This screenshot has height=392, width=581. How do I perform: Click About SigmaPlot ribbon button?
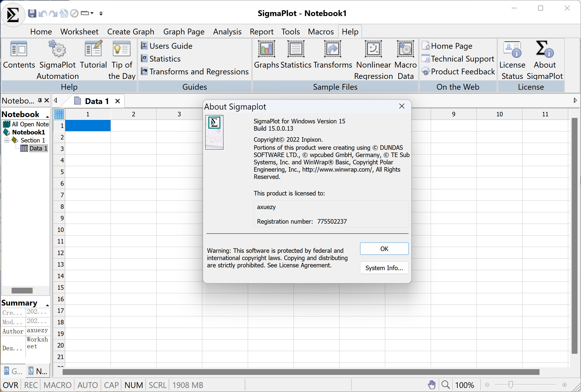coord(545,60)
